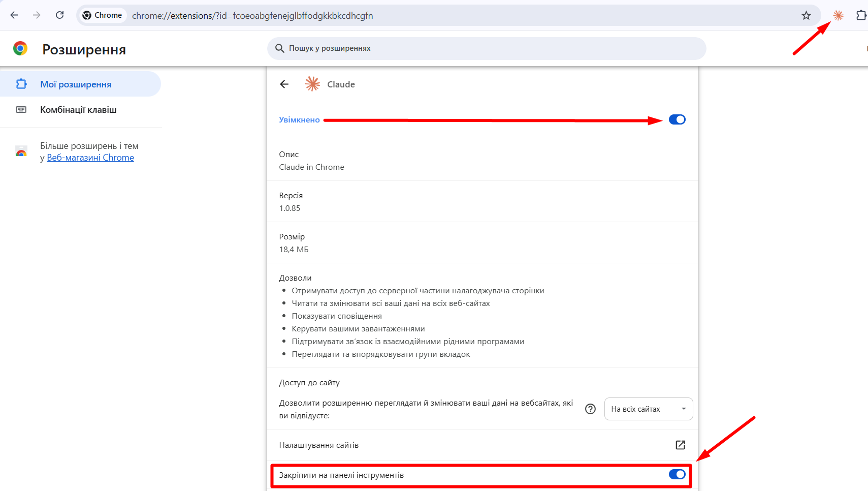Image resolution: width=868 pixels, height=491 pixels.
Task: Reload the extensions page
Action: (59, 15)
